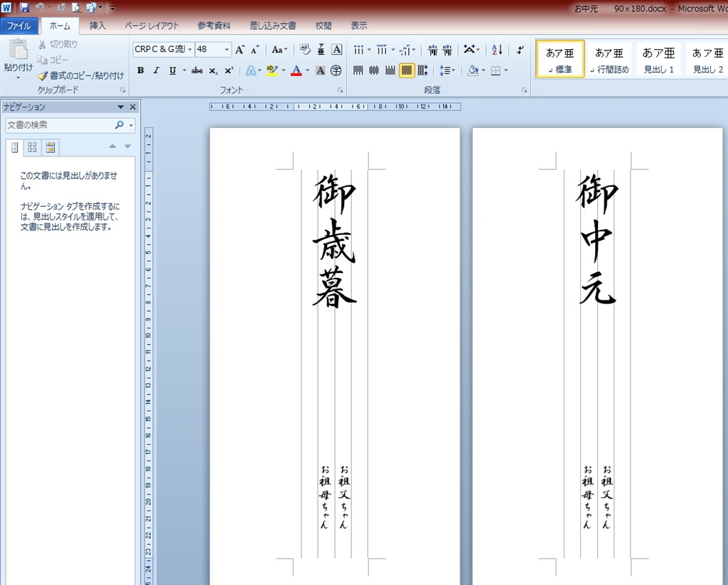
Task: Open the font size dropdown showing 48
Action: click(227, 49)
